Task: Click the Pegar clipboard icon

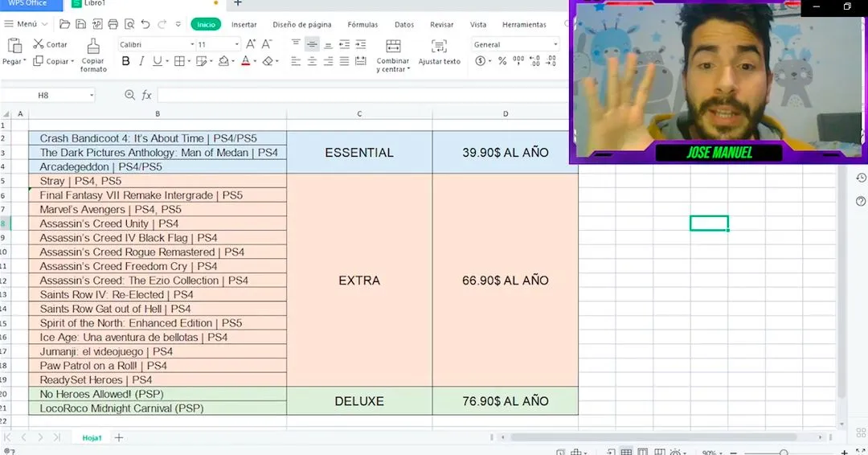Action: 15,45
